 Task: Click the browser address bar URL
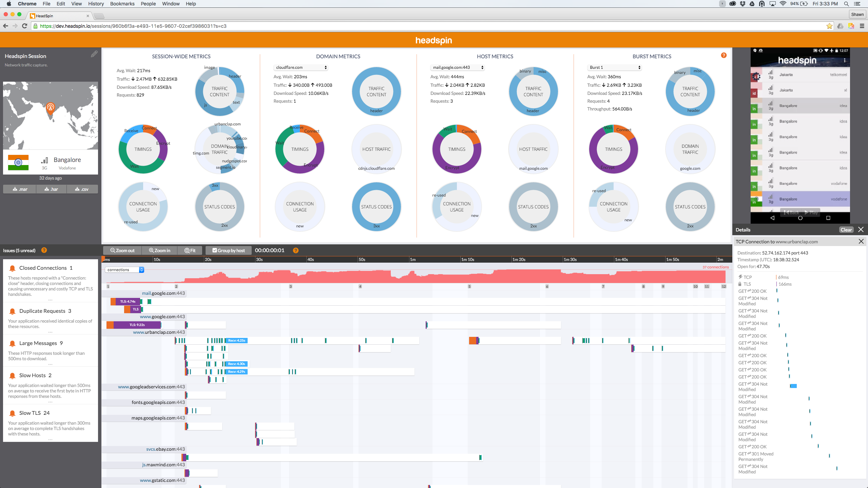click(133, 26)
